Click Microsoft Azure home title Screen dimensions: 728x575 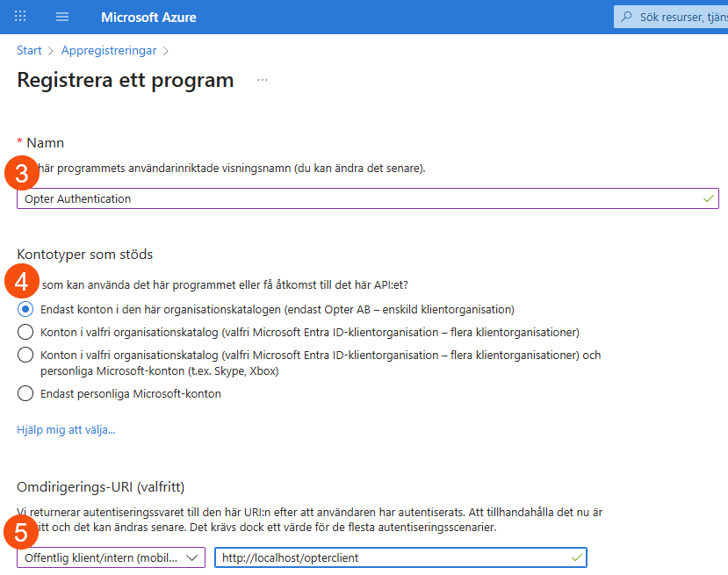[148, 17]
